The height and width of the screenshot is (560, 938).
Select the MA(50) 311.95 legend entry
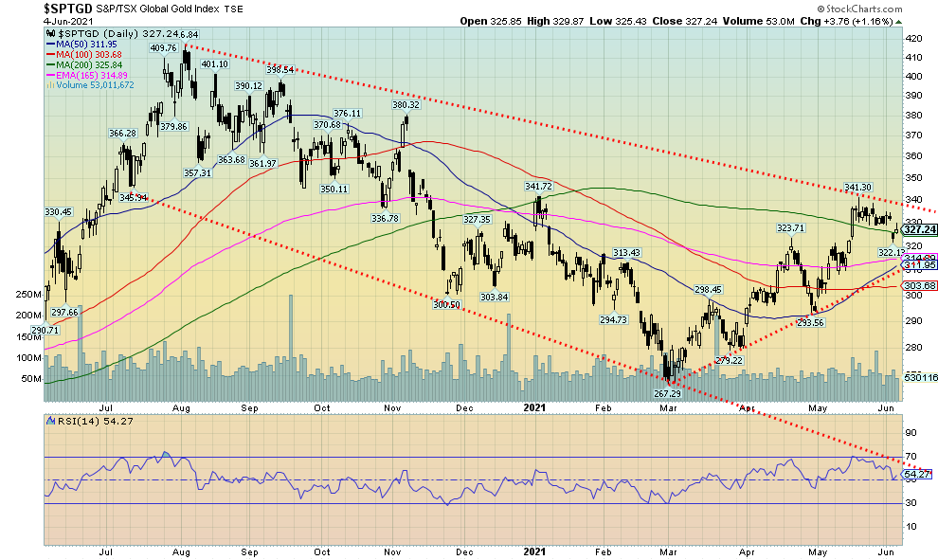(x=79, y=43)
